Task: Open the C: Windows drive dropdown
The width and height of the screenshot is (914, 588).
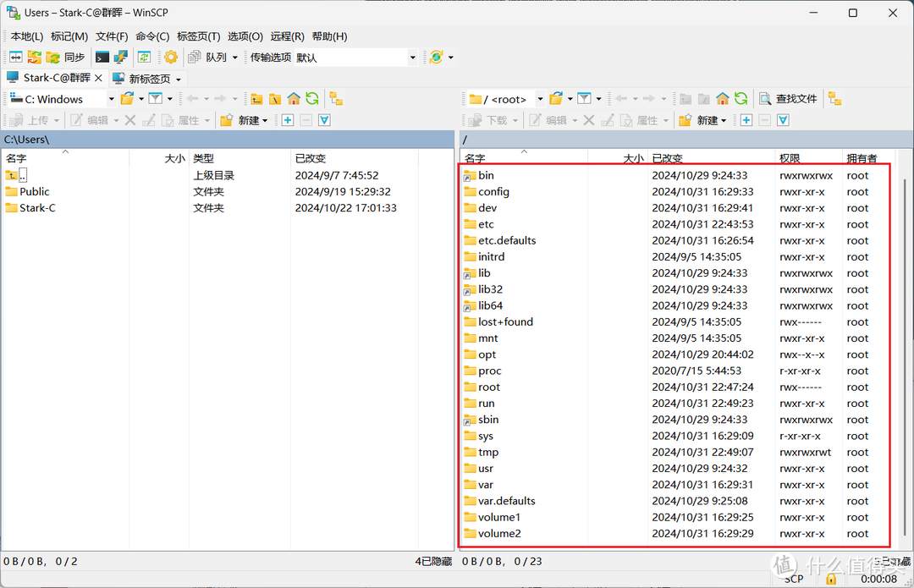Action: point(113,99)
